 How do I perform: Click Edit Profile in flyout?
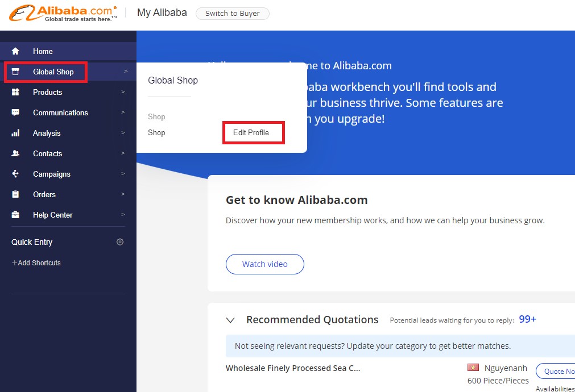251,132
